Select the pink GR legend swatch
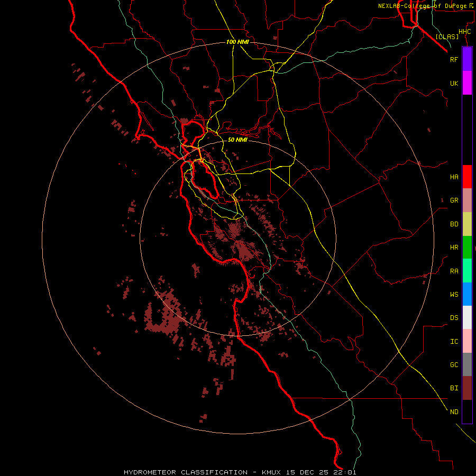The height and width of the screenshot is (476, 476). [x=467, y=200]
